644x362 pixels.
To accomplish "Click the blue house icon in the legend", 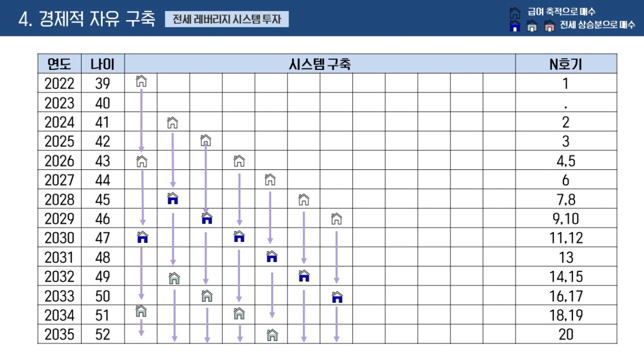I will click(x=514, y=25).
